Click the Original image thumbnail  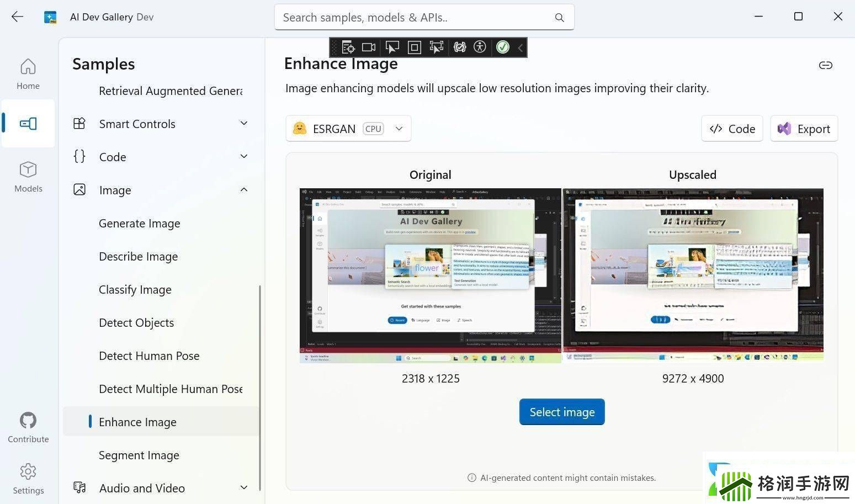point(430,275)
